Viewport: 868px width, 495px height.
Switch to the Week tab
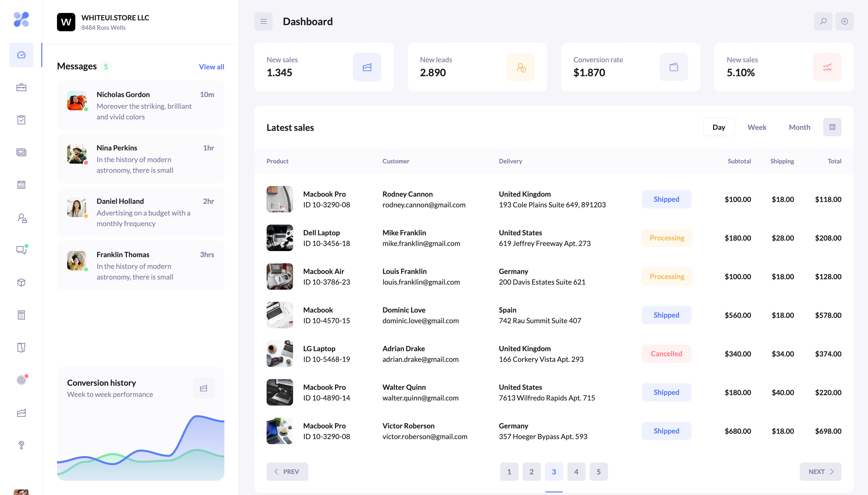point(757,127)
